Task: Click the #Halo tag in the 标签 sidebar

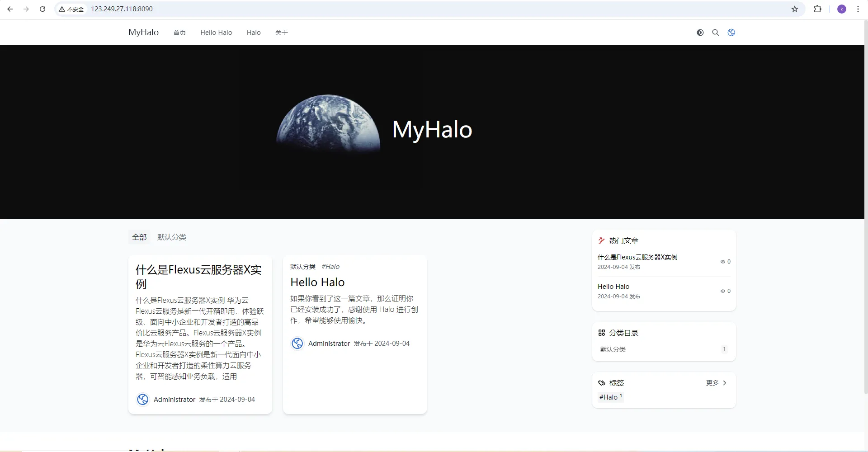Action: click(611, 397)
